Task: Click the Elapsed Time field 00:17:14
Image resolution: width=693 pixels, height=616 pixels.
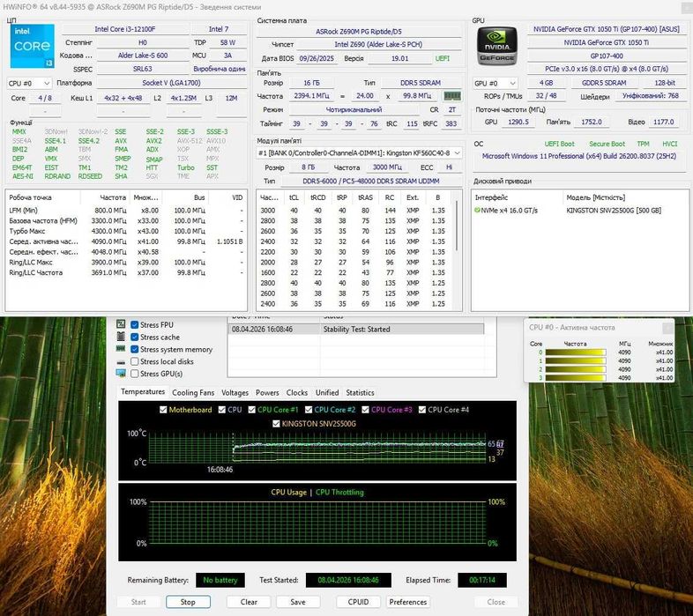Action: click(482, 580)
